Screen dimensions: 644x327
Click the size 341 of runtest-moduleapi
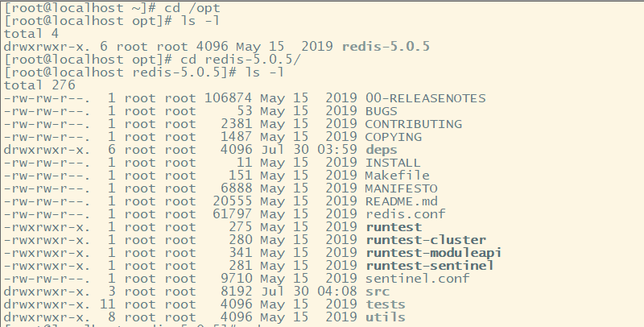(x=240, y=253)
